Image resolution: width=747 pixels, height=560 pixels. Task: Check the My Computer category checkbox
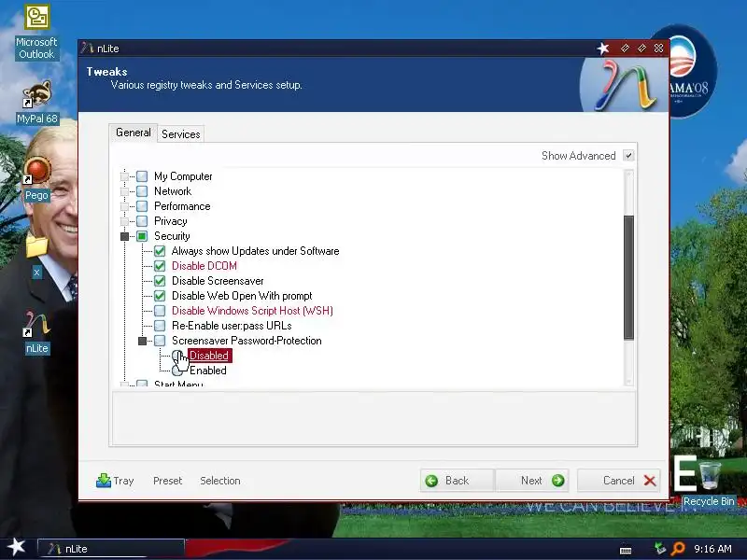tap(142, 176)
